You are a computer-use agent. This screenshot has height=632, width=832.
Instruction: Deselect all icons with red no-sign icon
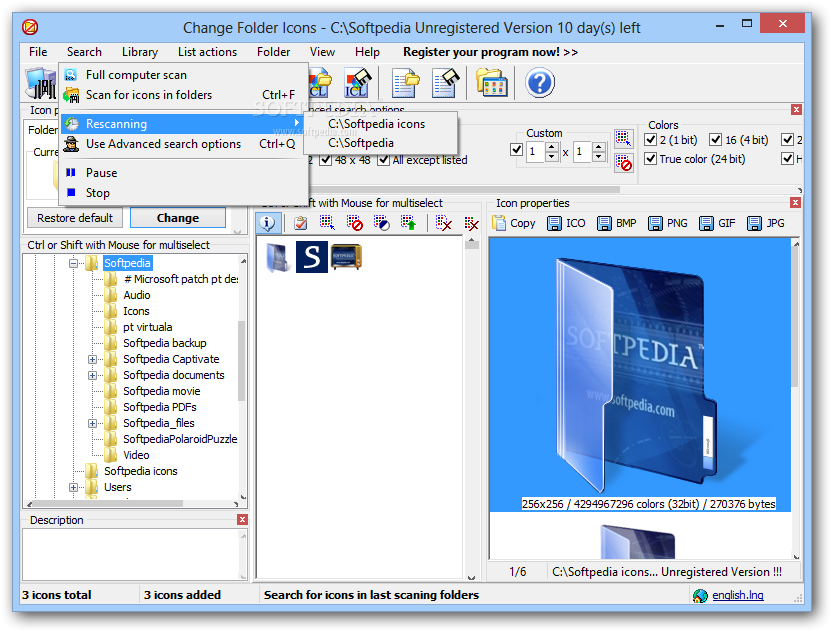[x=354, y=223]
